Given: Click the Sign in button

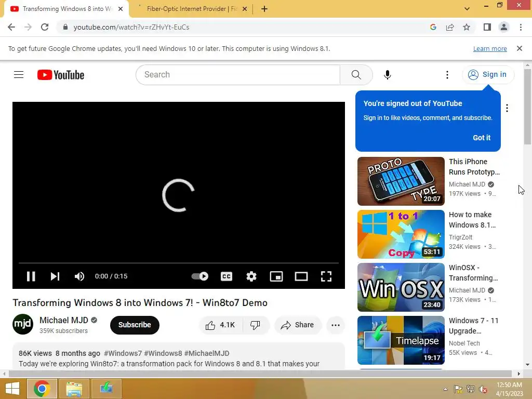Looking at the screenshot, I should pos(488,75).
